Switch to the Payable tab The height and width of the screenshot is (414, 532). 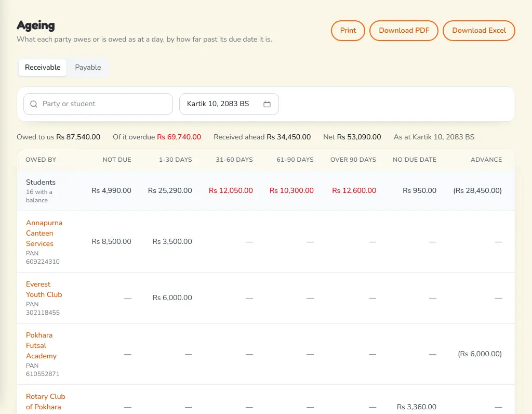coord(88,67)
